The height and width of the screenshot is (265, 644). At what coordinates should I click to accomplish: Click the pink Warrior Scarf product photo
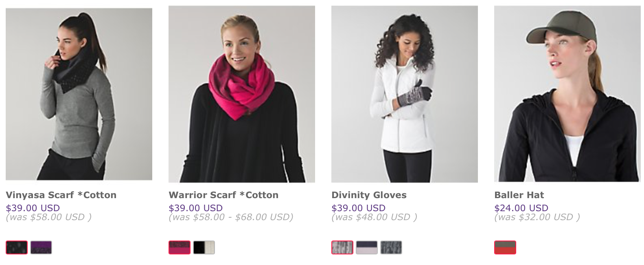click(x=242, y=94)
